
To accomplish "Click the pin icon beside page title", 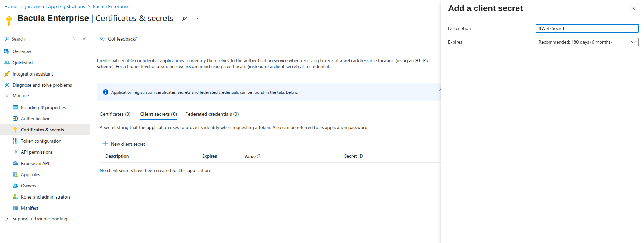I will click(x=185, y=18).
